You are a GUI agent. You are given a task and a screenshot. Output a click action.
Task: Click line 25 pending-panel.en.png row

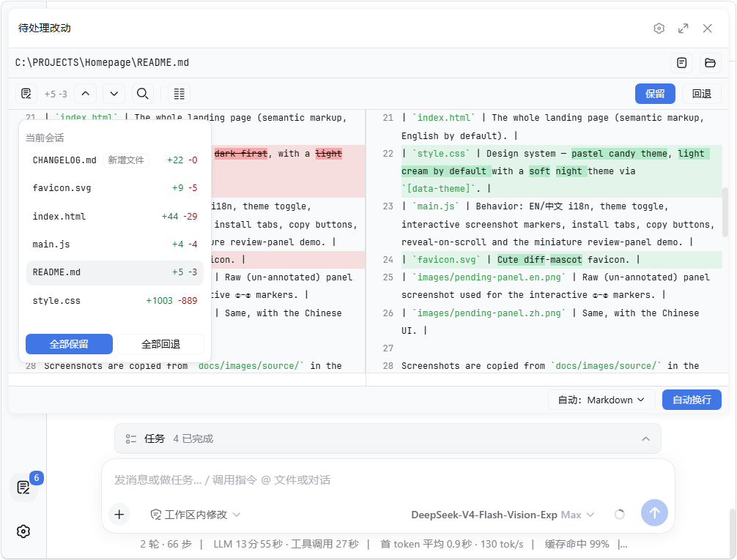pos(562,286)
